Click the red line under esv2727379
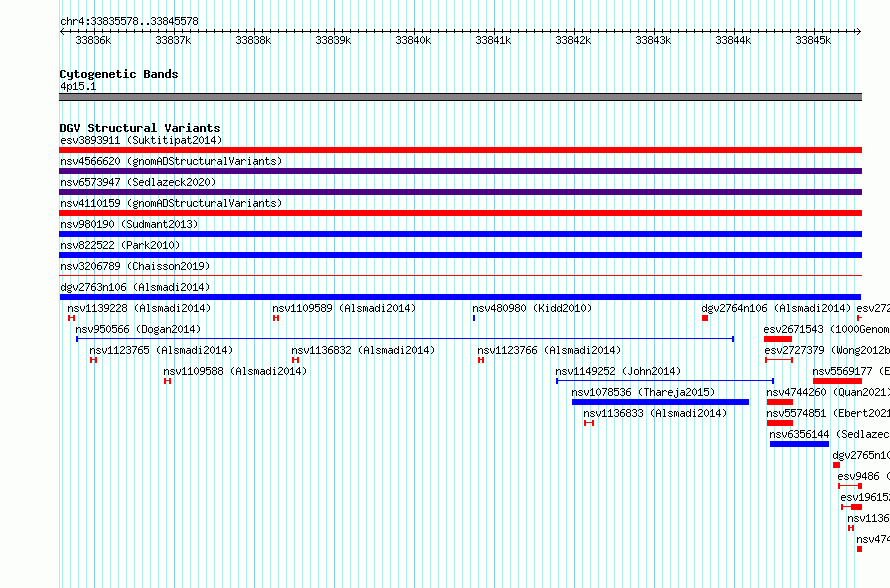This screenshot has width=890, height=588. click(779, 360)
